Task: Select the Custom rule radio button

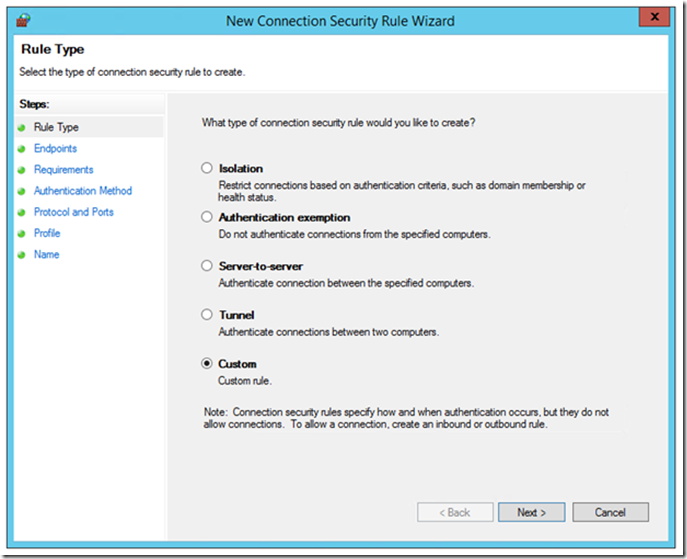Action: coord(207,364)
